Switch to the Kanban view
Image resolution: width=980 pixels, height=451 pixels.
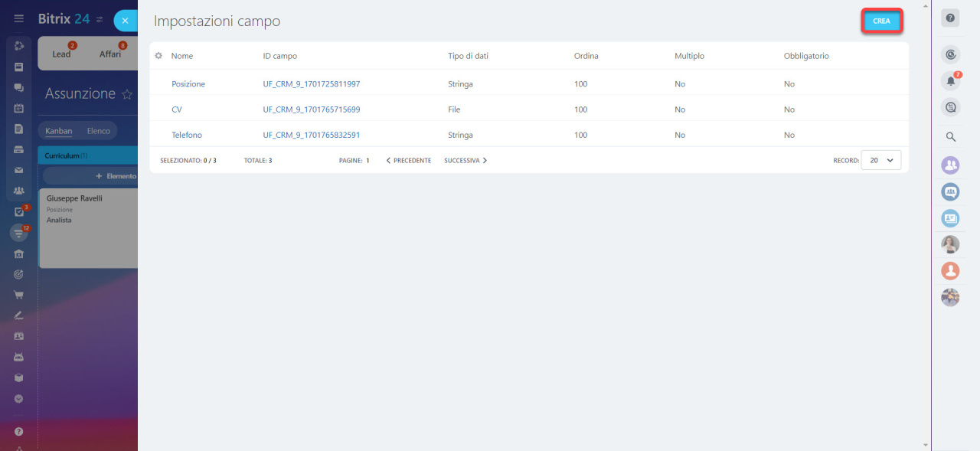pyautogui.click(x=58, y=130)
